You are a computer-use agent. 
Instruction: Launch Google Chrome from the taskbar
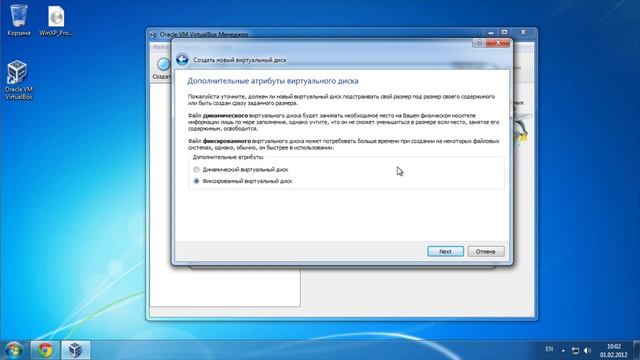click(45, 350)
